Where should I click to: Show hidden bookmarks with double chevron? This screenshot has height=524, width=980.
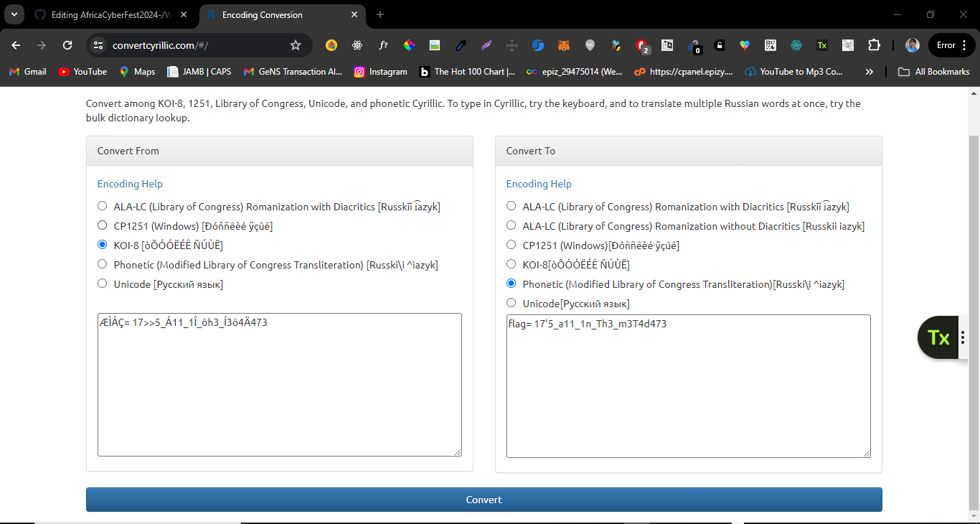click(870, 72)
